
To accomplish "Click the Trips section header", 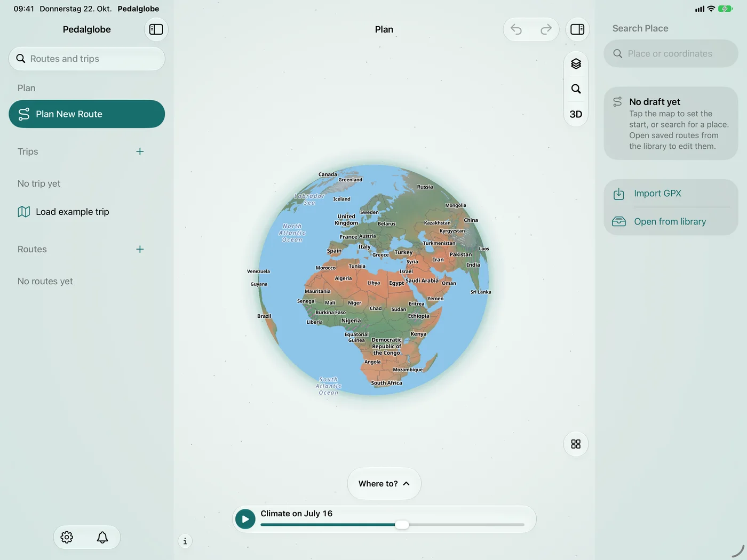I will [28, 151].
